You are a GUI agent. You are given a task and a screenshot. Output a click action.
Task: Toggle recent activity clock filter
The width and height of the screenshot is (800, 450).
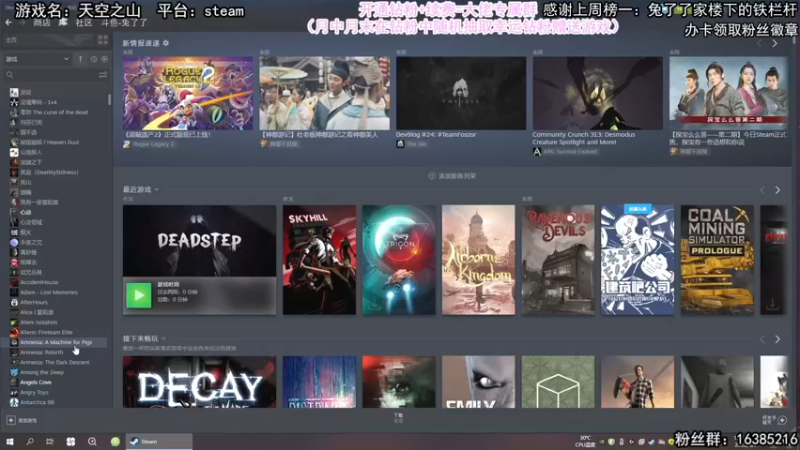pos(93,59)
